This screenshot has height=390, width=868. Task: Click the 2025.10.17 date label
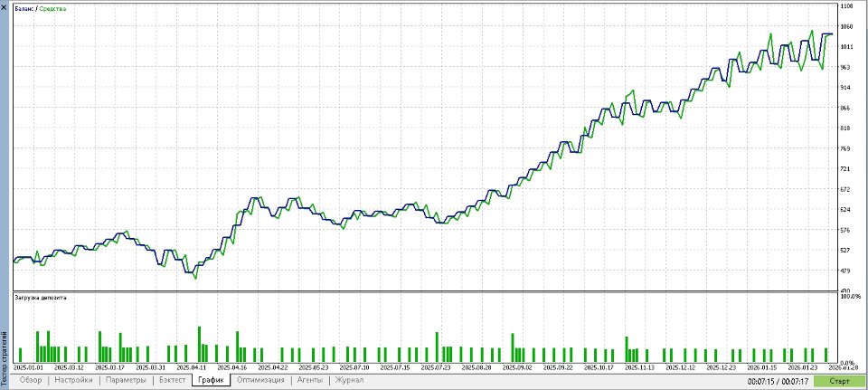pyautogui.click(x=599, y=367)
